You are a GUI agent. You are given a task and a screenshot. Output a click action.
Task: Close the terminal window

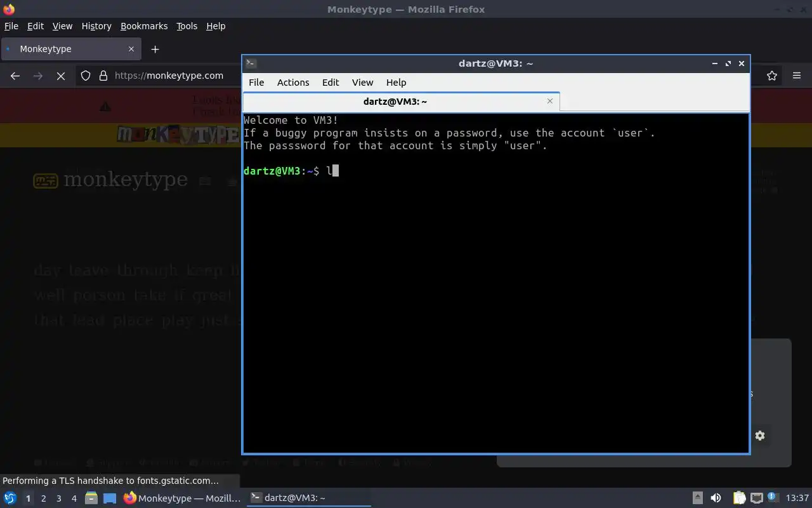(x=742, y=63)
